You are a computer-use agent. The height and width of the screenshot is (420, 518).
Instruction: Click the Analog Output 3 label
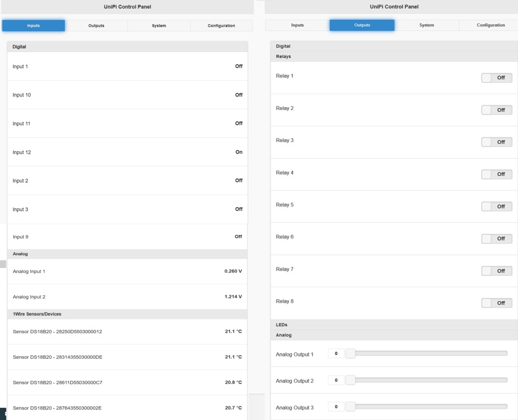[295, 407]
